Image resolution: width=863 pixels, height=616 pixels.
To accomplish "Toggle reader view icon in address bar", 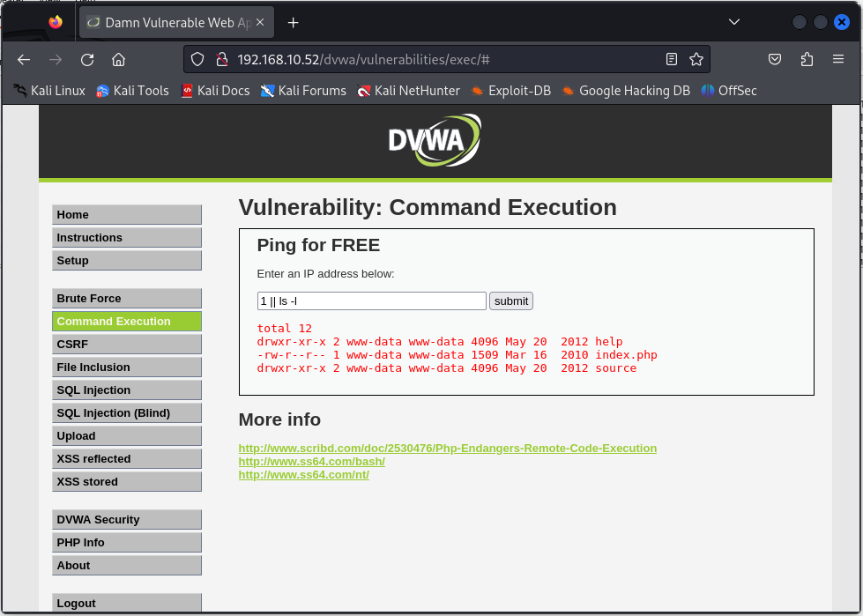I will coord(671,59).
